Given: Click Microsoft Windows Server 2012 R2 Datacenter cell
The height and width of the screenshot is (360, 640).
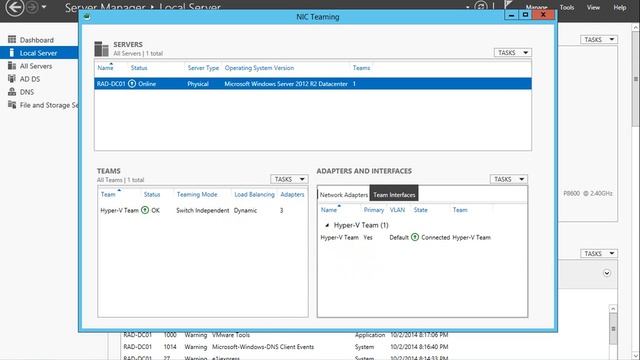Looking at the screenshot, I should pyautogui.click(x=286, y=84).
